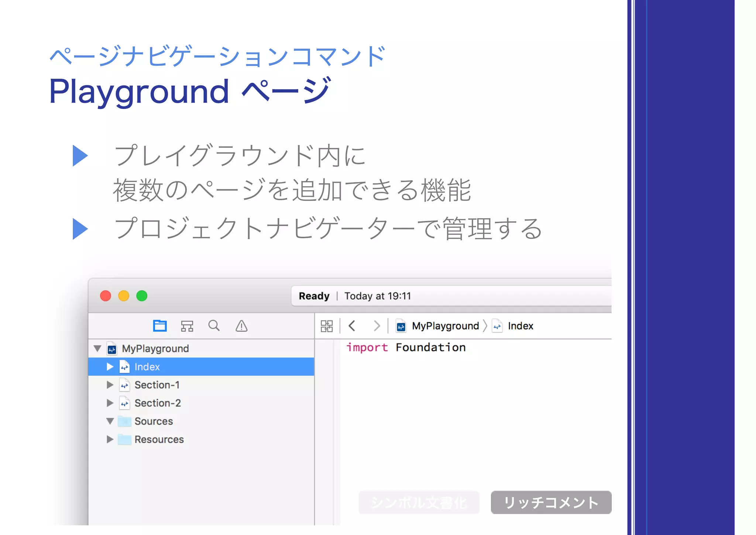The height and width of the screenshot is (535, 756).
Task: Open the Issue navigator warning icon
Action: (241, 326)
